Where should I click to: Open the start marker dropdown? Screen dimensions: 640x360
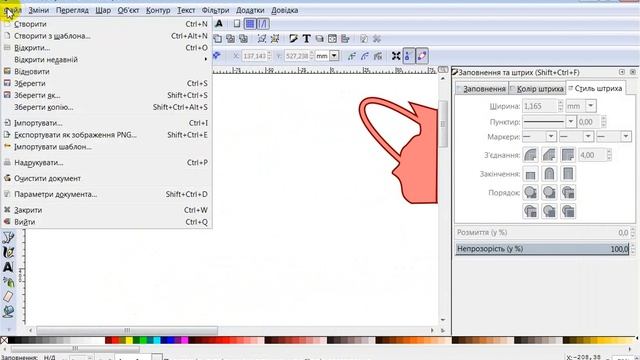[x=551, y=136]
